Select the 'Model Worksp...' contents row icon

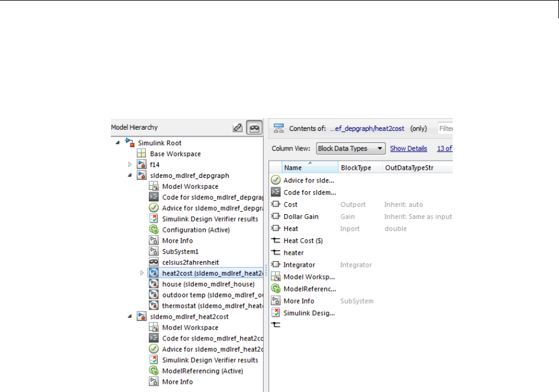(x=276, y=277)
